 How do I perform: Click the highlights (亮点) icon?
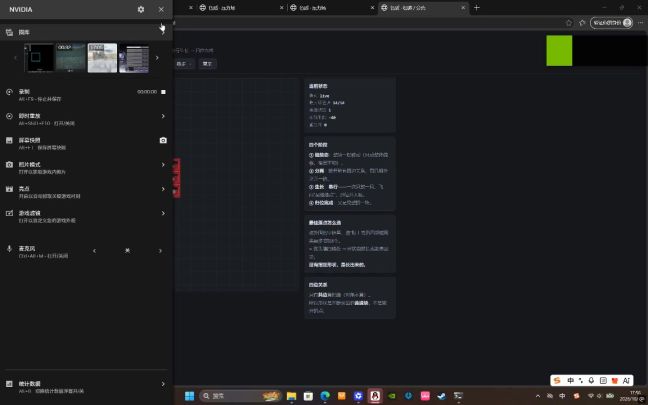tap(10, 189)
